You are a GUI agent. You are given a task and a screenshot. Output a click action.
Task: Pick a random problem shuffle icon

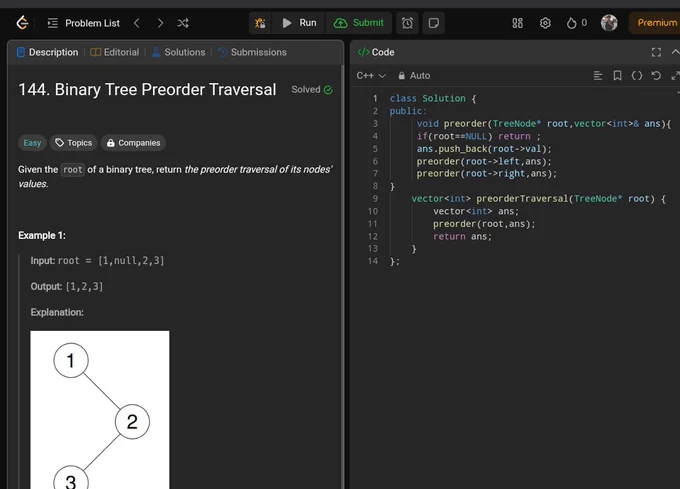click(183, 23)
